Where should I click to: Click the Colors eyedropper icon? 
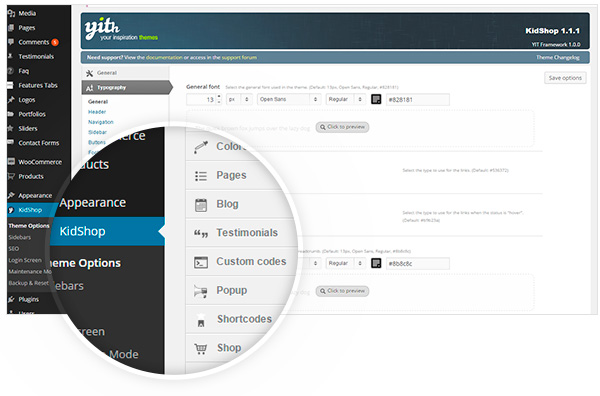(201, 147)
